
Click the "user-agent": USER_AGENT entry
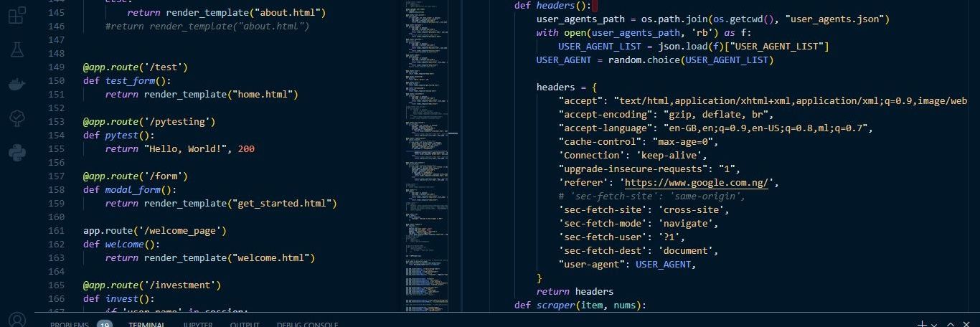628,264
